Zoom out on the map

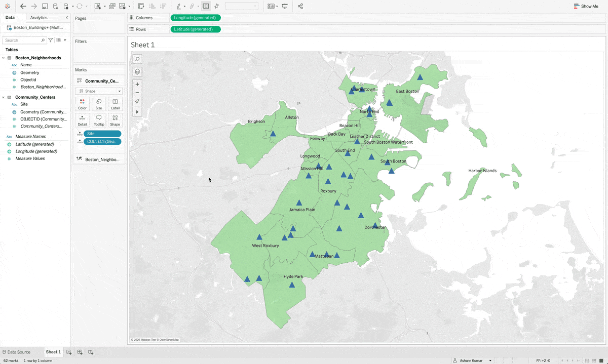[137, 93]
